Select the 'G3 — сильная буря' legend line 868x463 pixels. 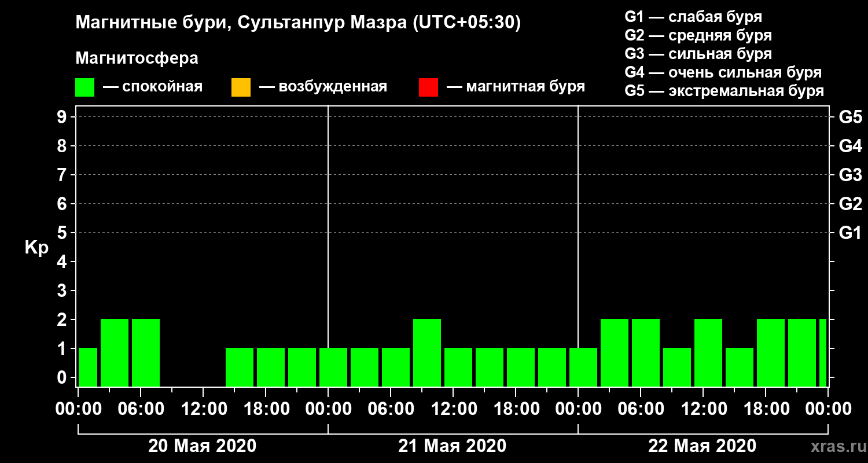pos(698,54)
